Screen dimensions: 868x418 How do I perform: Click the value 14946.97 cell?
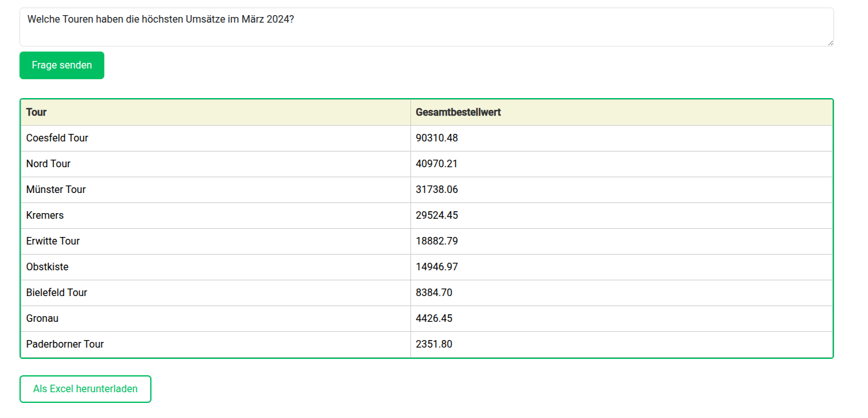436,267
